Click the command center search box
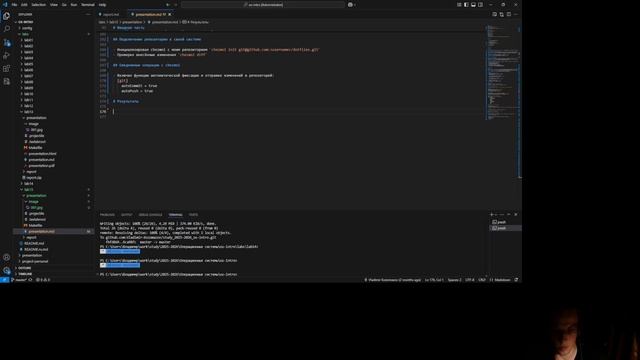Image resolution: width=640 pixels, height=360 pixels. [263, 4]
